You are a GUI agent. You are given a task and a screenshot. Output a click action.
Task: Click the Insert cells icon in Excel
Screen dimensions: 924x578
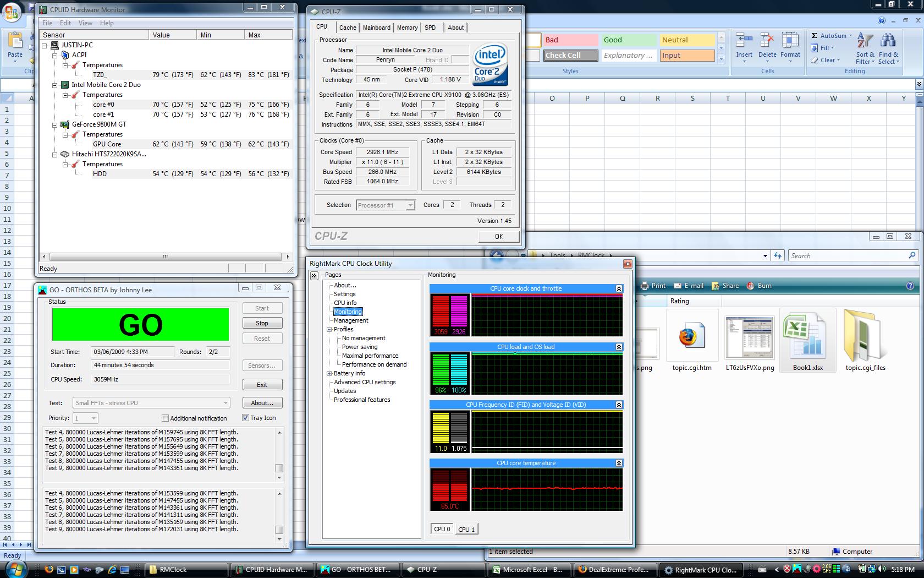[x=744, y=41]
